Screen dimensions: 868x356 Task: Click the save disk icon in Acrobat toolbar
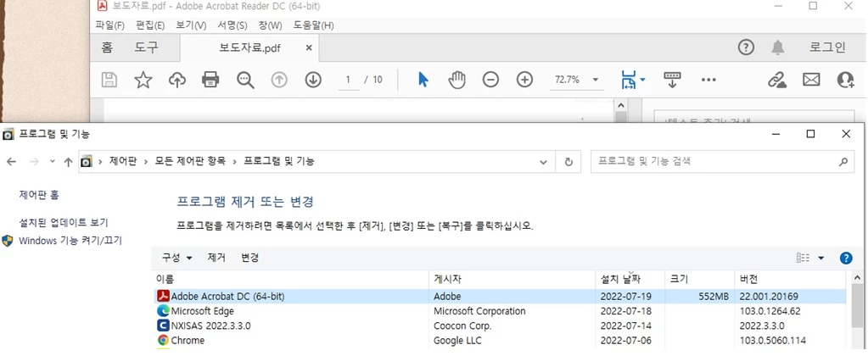click(109, 81)
